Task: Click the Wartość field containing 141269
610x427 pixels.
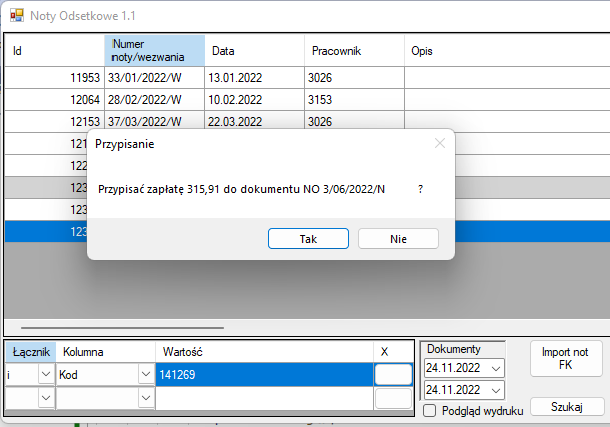Action: pyautogui.click(x=263, y=374)
